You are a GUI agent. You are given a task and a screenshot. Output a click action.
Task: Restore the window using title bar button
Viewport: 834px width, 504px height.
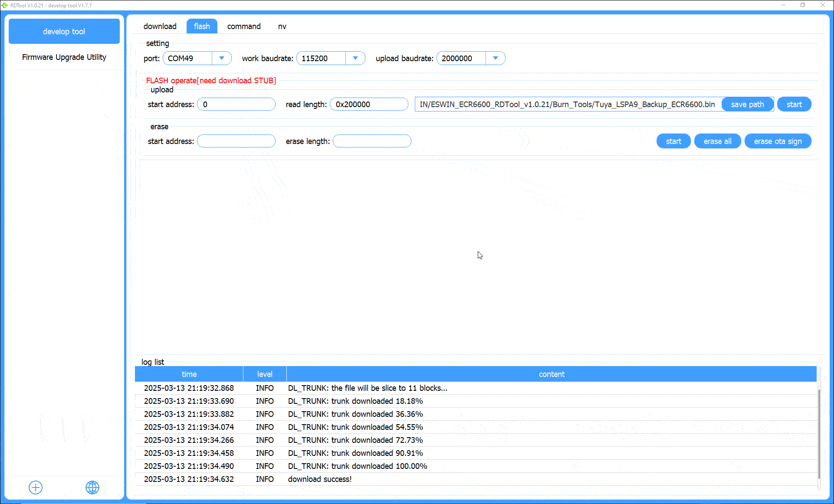803,5
